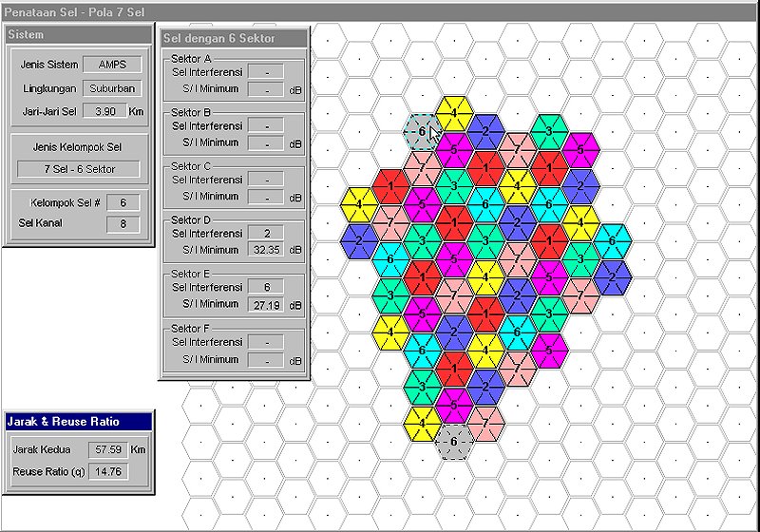Screen dimensions: 760x532
Task: Open the Lingkungan Suburban field
Action: coord(111,88)
